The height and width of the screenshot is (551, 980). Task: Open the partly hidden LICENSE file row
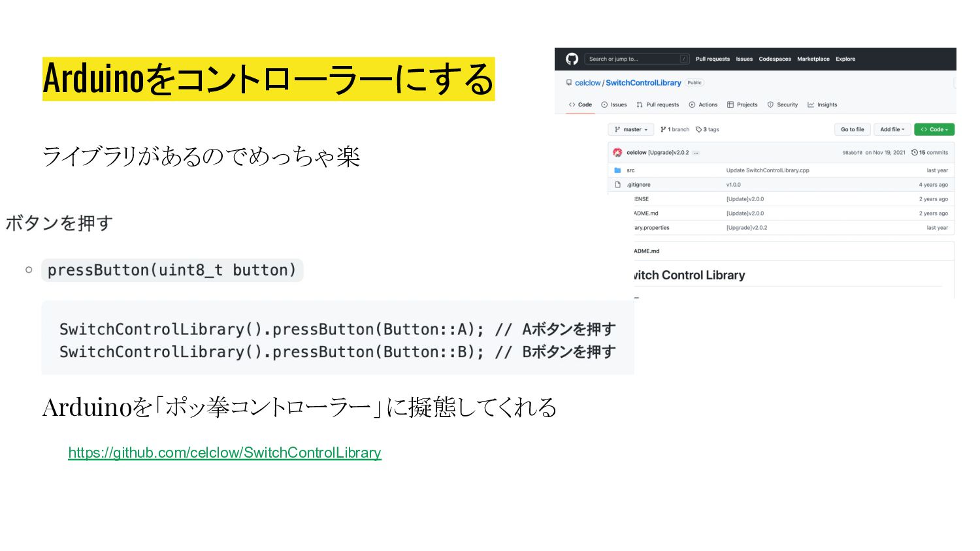(x=642, y=199)
